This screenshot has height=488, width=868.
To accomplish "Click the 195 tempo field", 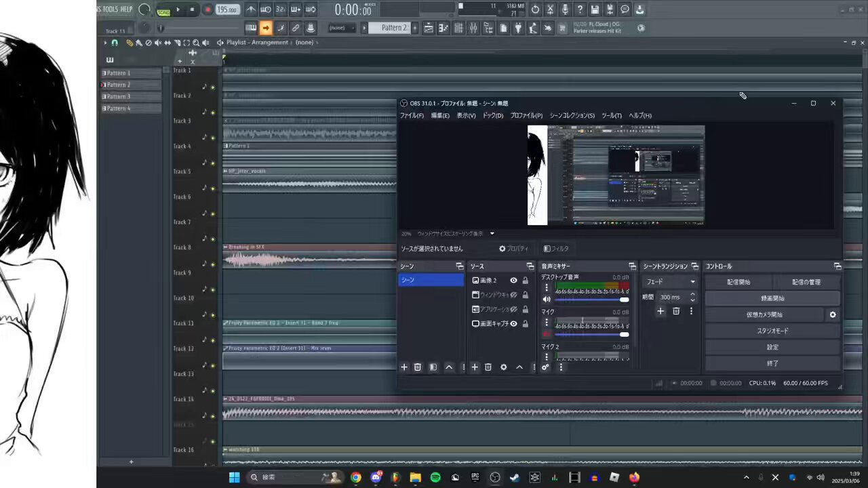I will tap(227, 10).
